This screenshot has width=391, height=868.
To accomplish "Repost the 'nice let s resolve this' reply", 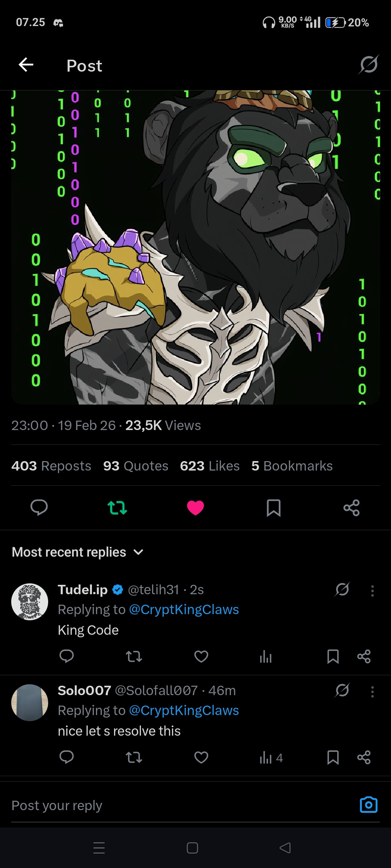I will click(x=134, y=757).
